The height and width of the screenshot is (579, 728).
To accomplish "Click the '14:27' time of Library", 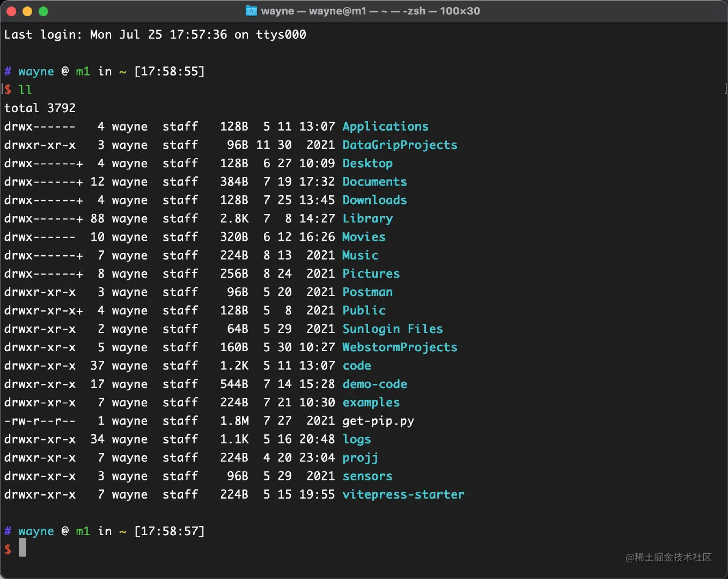I will 317,219.
